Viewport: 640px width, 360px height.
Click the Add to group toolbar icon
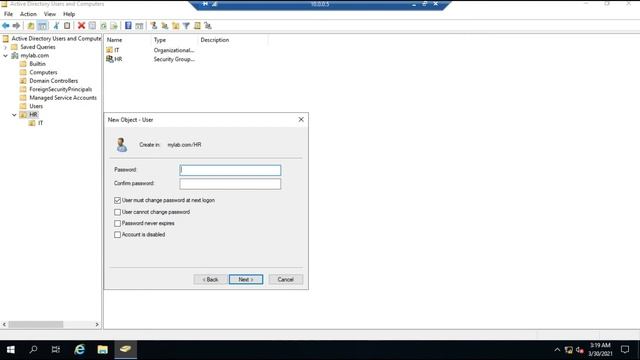click(208, 26)
